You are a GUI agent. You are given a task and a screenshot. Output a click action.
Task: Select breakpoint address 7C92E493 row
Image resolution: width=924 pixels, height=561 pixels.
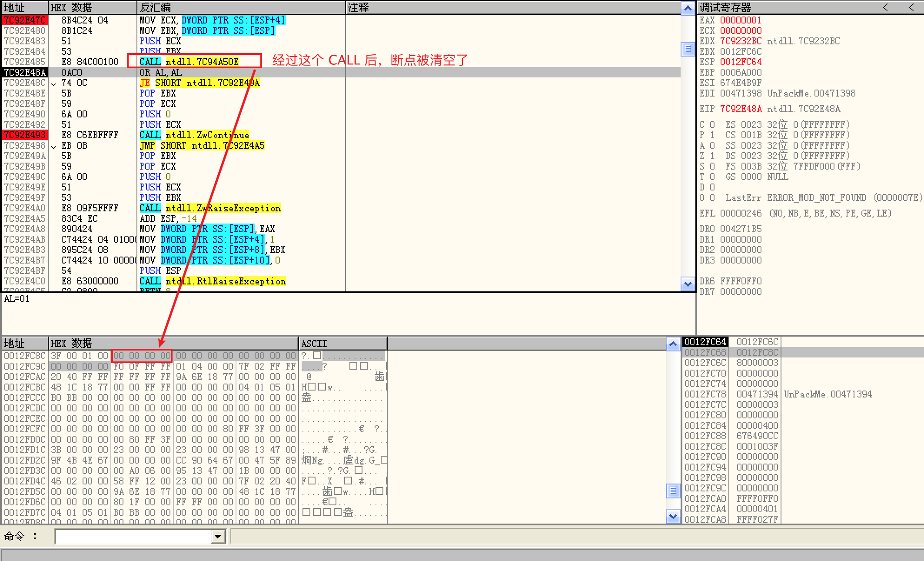[25, 135]
